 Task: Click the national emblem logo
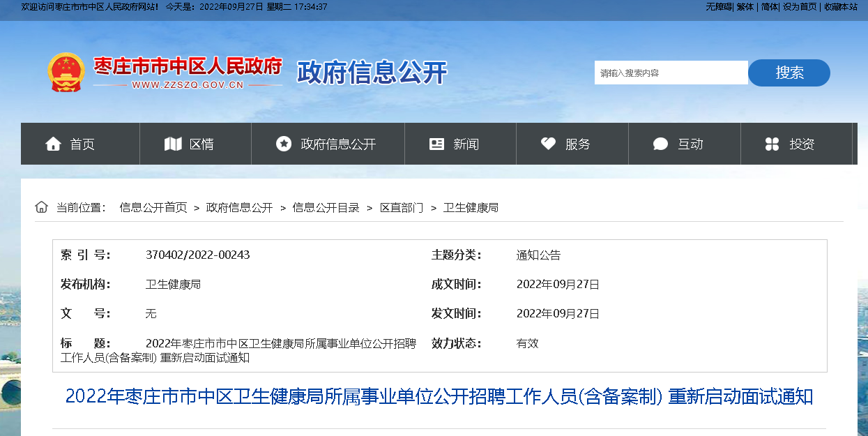(x=66, y=73)
